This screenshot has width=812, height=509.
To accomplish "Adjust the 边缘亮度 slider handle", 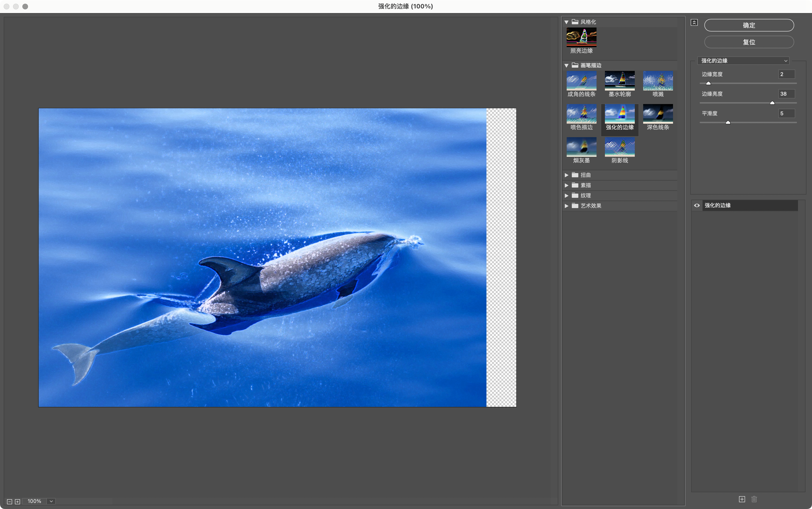I will coord(772,103).
